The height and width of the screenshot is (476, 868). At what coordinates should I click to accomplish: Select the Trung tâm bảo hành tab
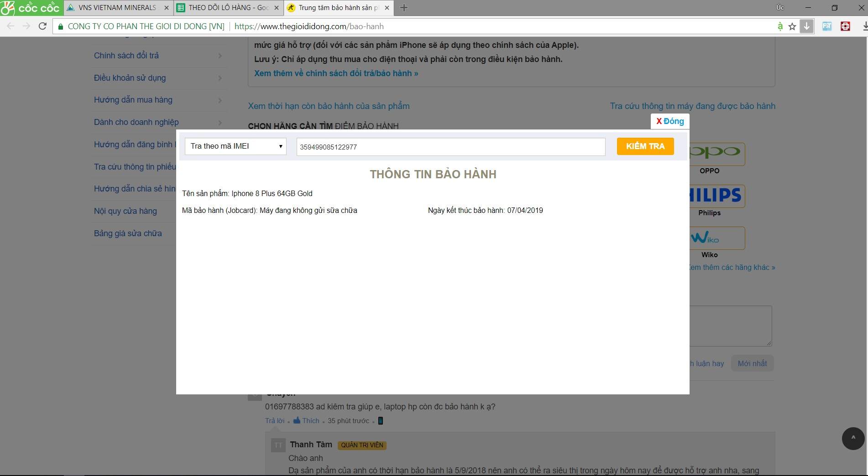338,8
